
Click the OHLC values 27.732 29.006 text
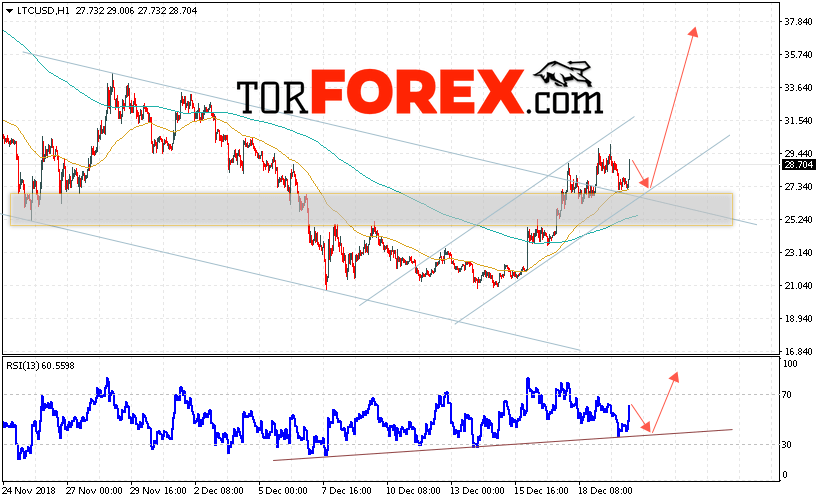(106, 10)
